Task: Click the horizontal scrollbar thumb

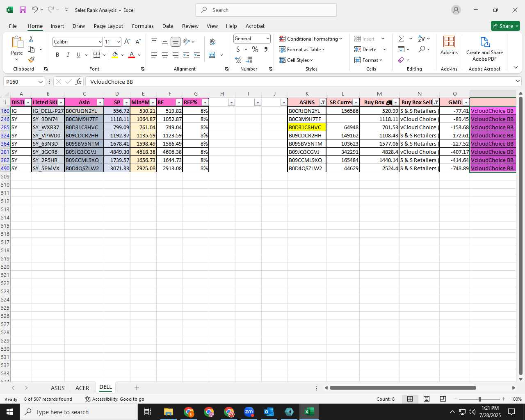Action: click(403, 388)
